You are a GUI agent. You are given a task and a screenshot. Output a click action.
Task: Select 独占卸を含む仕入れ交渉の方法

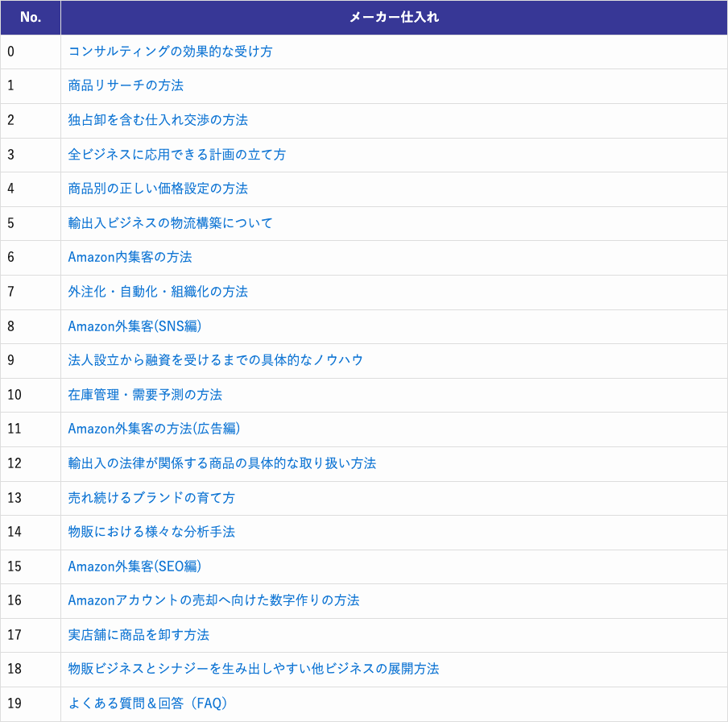[x=157, y=121]
